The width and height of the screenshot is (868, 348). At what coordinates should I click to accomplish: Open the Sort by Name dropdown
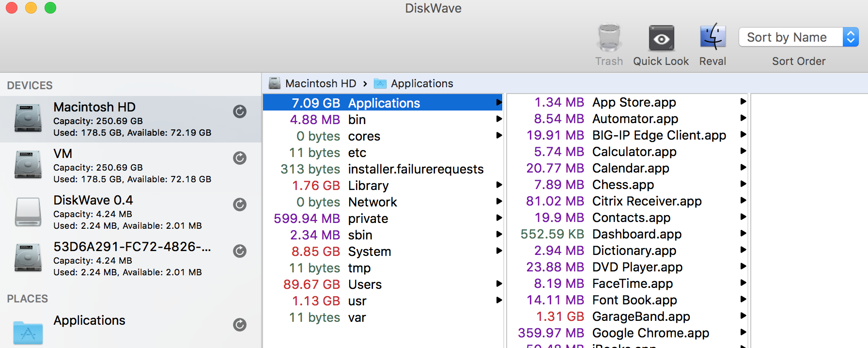coord(798,37)
